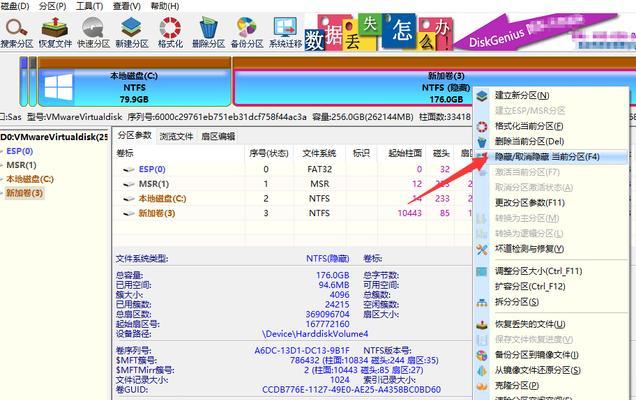Select the 格式化 format toolbar icon
Screen dimensions: 636x400
pyautogui.click(x=170, y=32)
